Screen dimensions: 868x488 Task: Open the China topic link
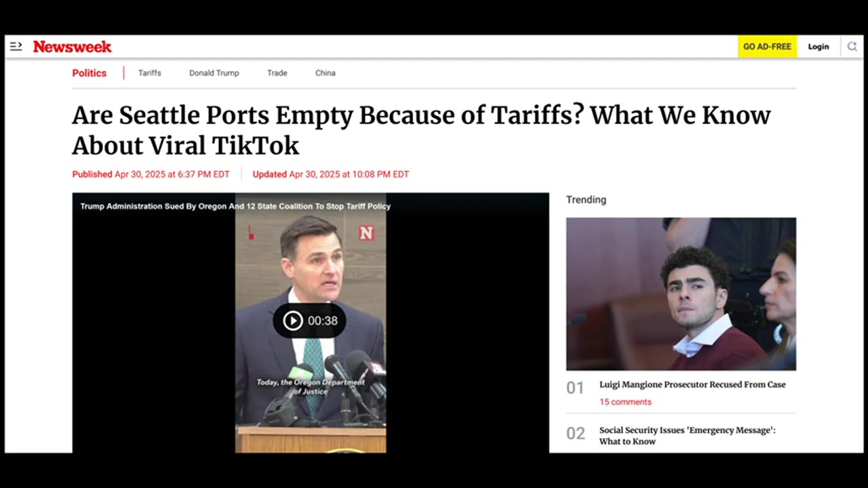pos(325,73)
